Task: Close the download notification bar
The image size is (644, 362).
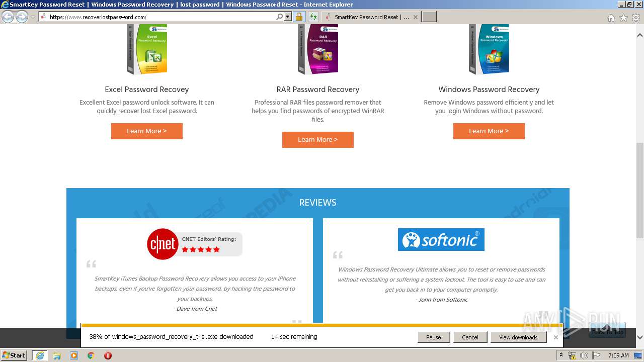Action: point(556,337)
